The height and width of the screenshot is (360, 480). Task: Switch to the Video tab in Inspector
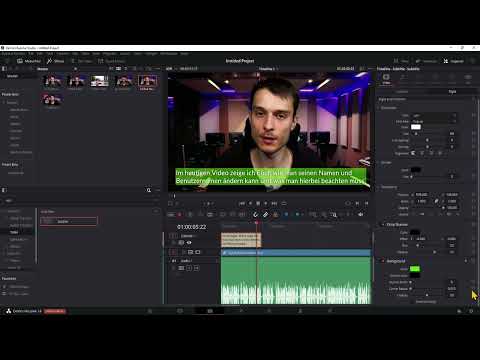[x=386, y=79]
